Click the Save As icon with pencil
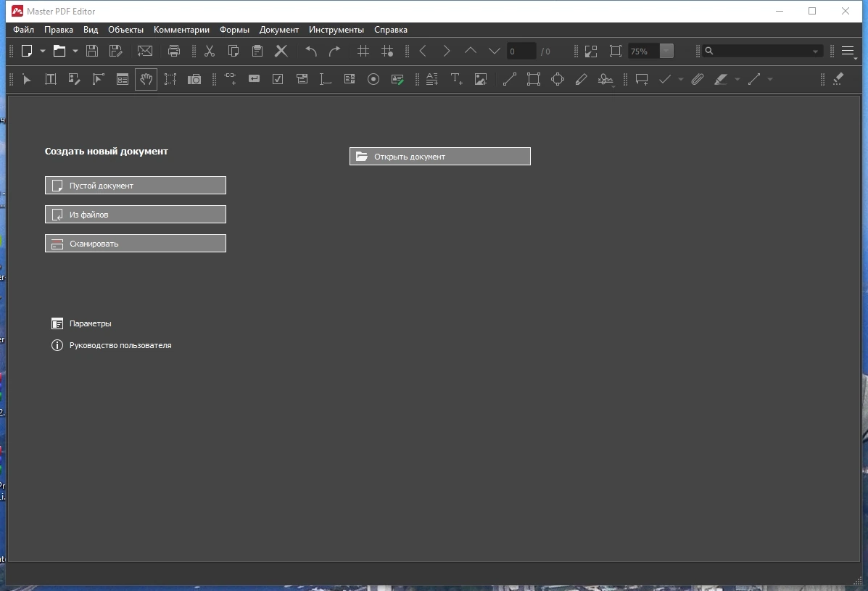This screenshot has height=591, width=868. click(116, 51)
